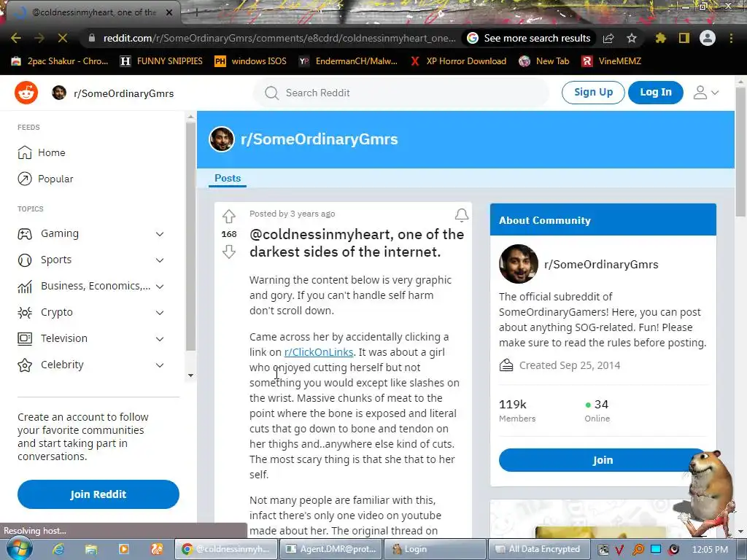
Task: Open New Tab bookmark
Action: point(544,61)
